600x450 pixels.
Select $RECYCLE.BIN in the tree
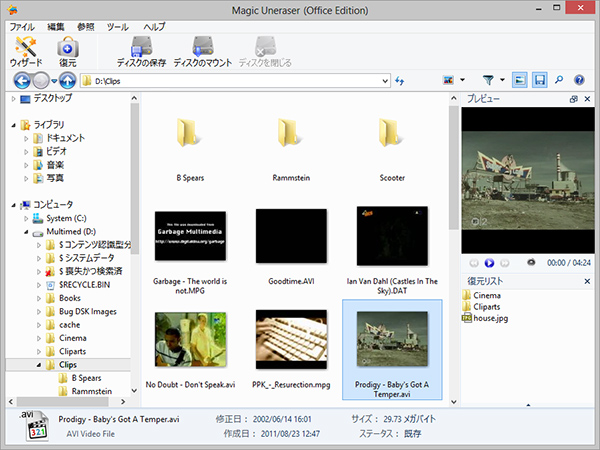click(85, 285)
